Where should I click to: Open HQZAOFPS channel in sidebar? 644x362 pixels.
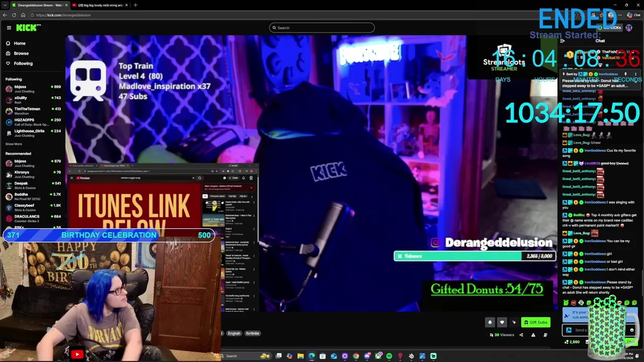pyautogui.click(x=33, y=122)
